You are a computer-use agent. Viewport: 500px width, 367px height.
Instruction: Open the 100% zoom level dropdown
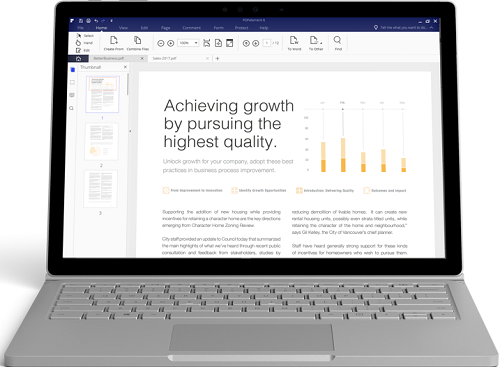[188, 43]
